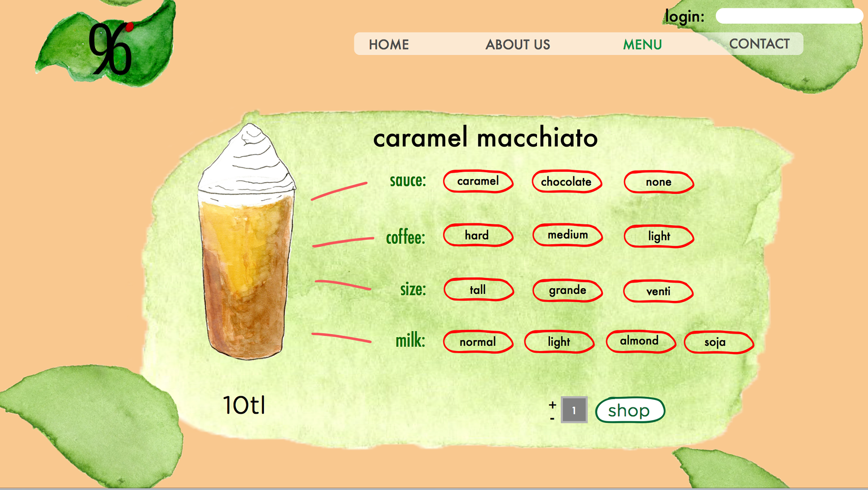This screenshot has width=868, height=490.
Task: Choose medium coffee strength
Action: (x=567, y=235)
